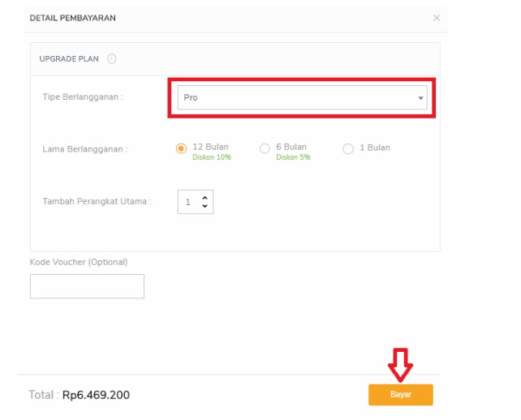Image resolution: width=521 pixels, height=420 pixels.
Task: Open the Tipe Berlangganan dropdown showing Pro
Action: point(303,97)
